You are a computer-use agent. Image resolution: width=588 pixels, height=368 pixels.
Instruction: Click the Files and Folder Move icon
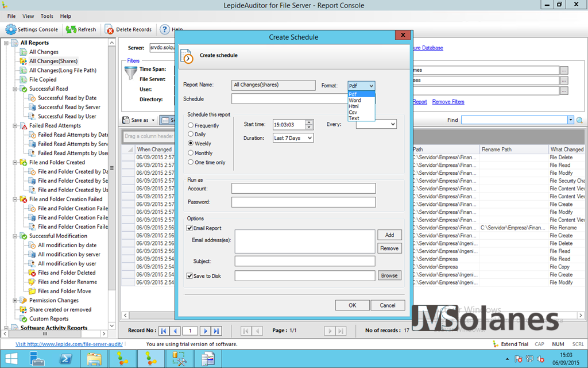pos(32,292)
